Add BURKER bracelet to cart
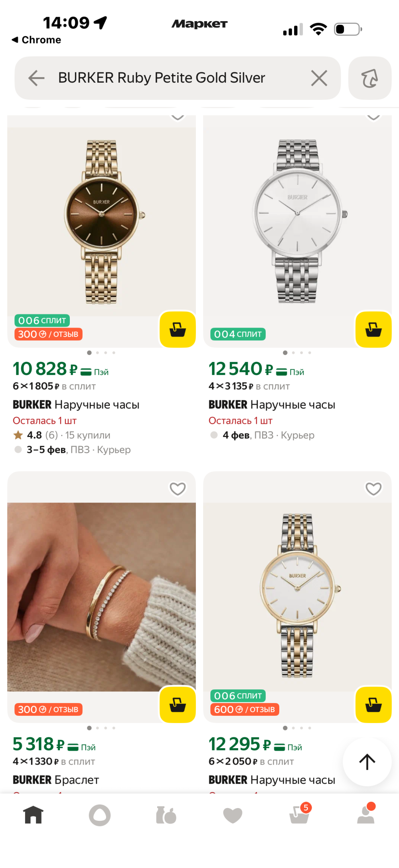Screen dimensions: 399x868 pyautogui.click(x=178, y=705)
